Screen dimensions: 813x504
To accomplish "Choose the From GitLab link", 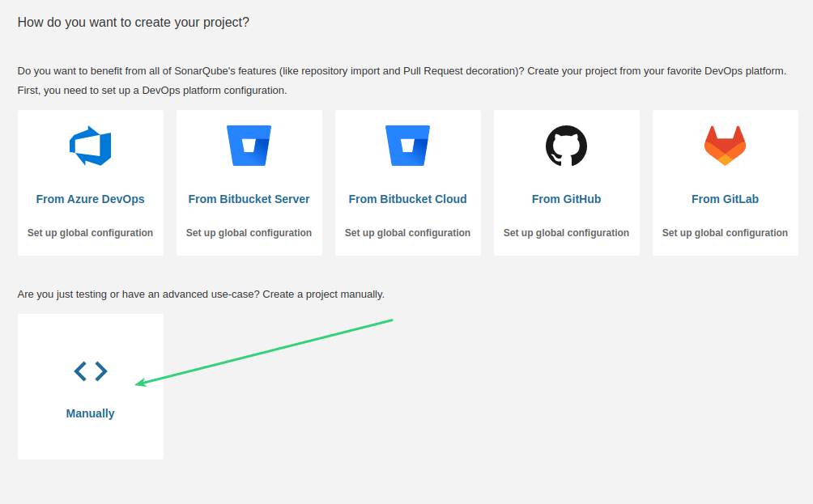I will [x=725, y=199].
